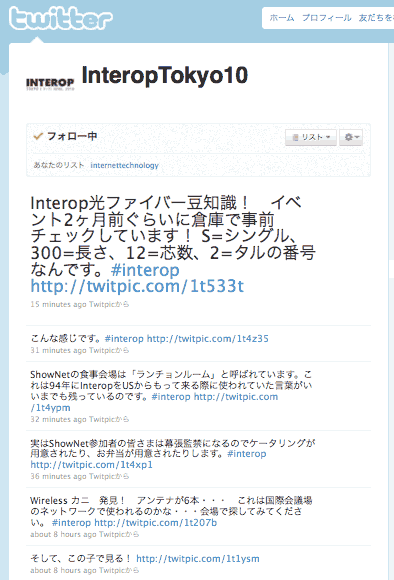This screenshot has height=580, width=394.
Task: Open プロフィール in top navigation
Action: (327, 17)
